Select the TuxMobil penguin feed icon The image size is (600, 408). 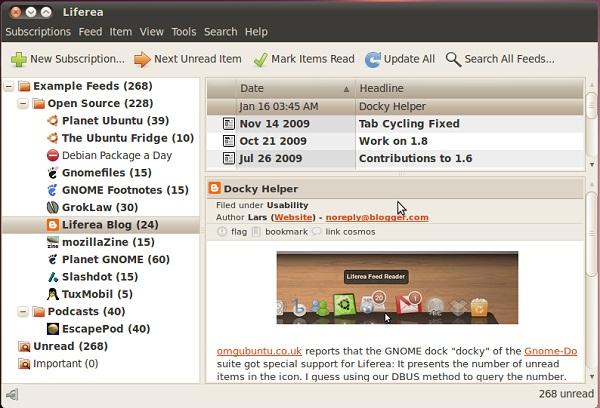tap(53, 294)
